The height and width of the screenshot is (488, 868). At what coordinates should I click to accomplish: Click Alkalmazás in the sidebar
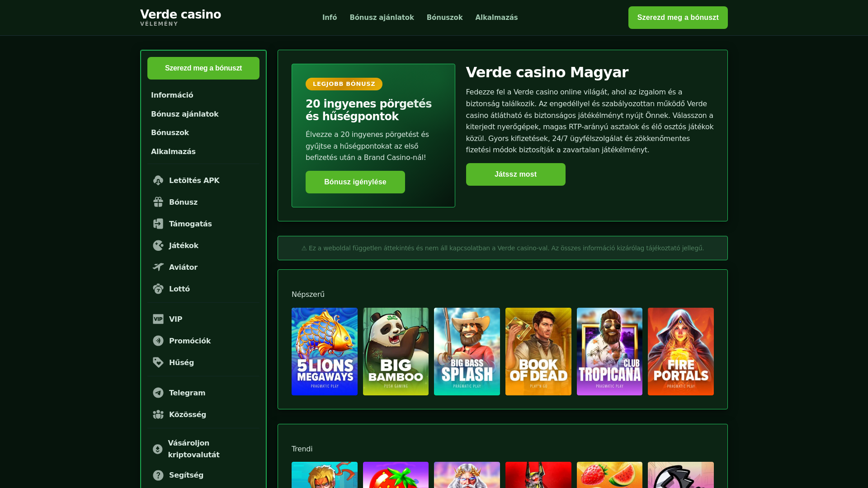pyautogui.click(x=173, y=152)
